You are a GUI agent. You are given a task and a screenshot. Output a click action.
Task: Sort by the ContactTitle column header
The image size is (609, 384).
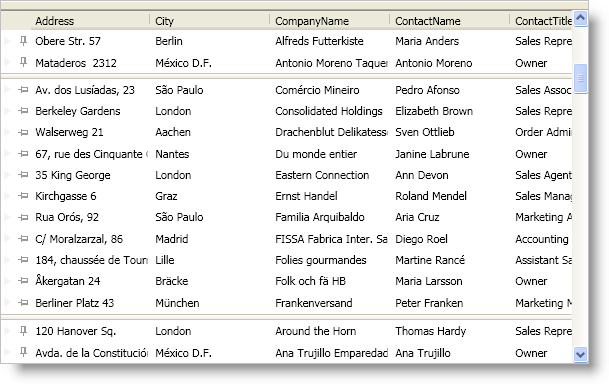pos(541,21)
